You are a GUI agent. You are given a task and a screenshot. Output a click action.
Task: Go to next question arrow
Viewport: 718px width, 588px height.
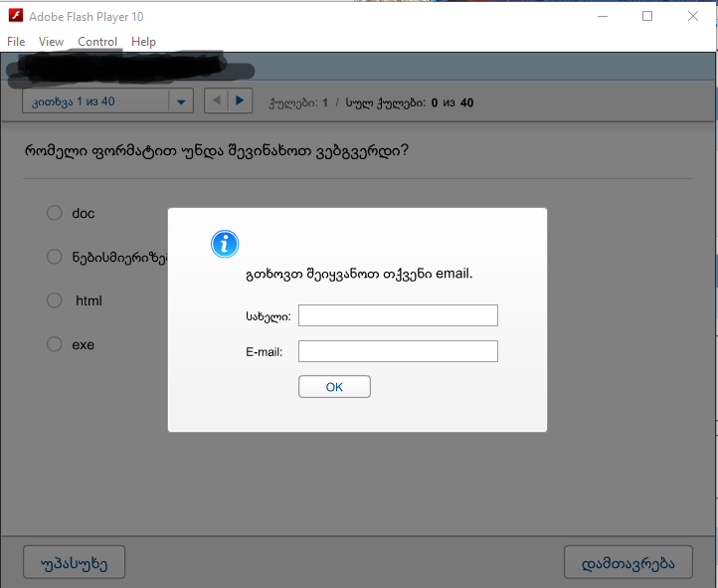point(240,100)
